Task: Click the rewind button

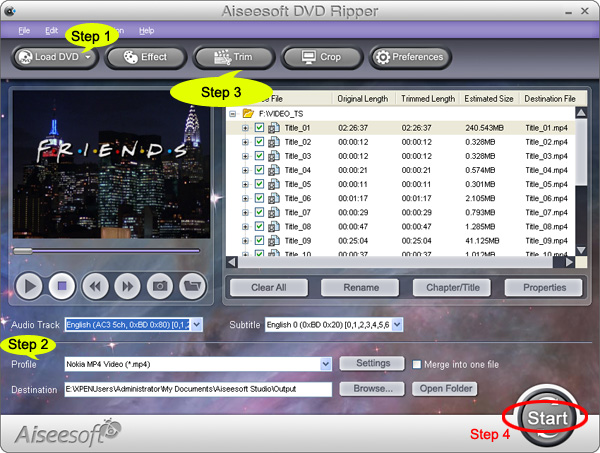Action: (95, 286)
